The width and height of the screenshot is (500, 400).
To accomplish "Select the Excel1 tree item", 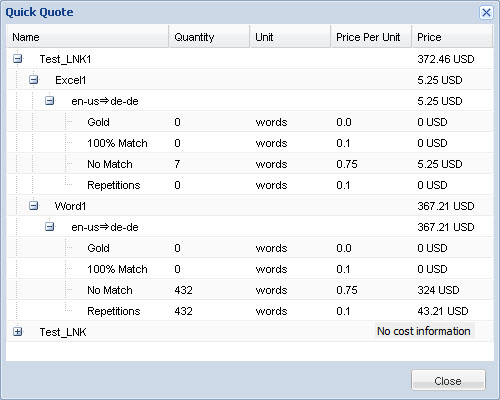I will tap(71, 80).
